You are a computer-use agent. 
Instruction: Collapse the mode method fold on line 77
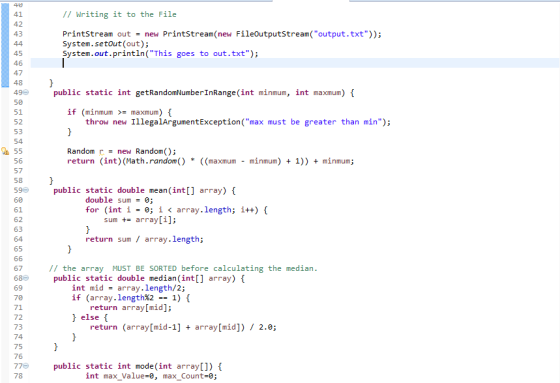click(26, 366)
